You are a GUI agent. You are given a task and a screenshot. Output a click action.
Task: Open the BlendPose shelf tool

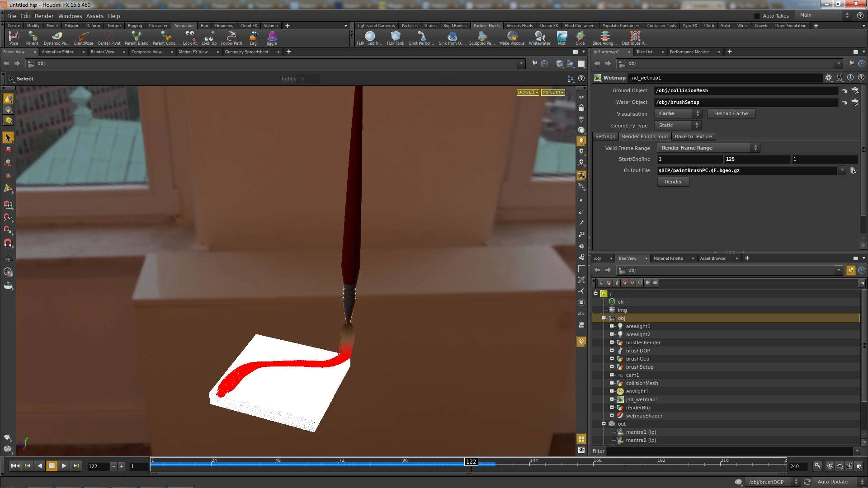[84, 38]
